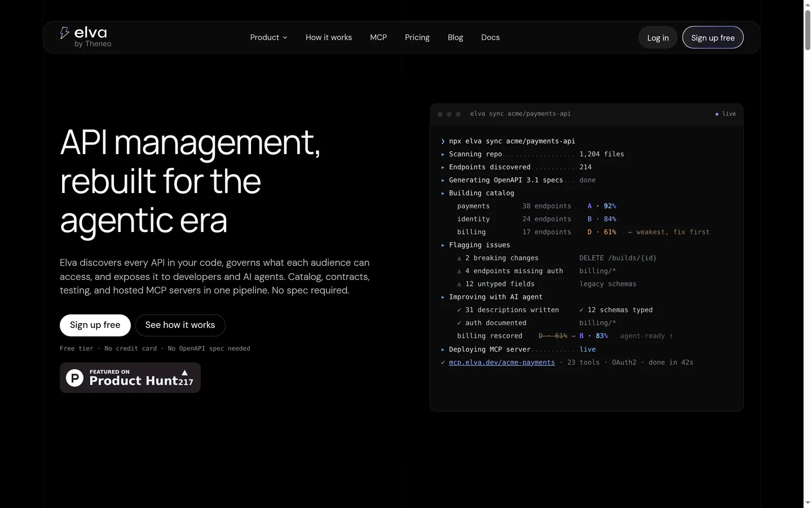Click the warning icon beside '2 breaking changes'
The image size is (812, 508).
click(459, 258)
